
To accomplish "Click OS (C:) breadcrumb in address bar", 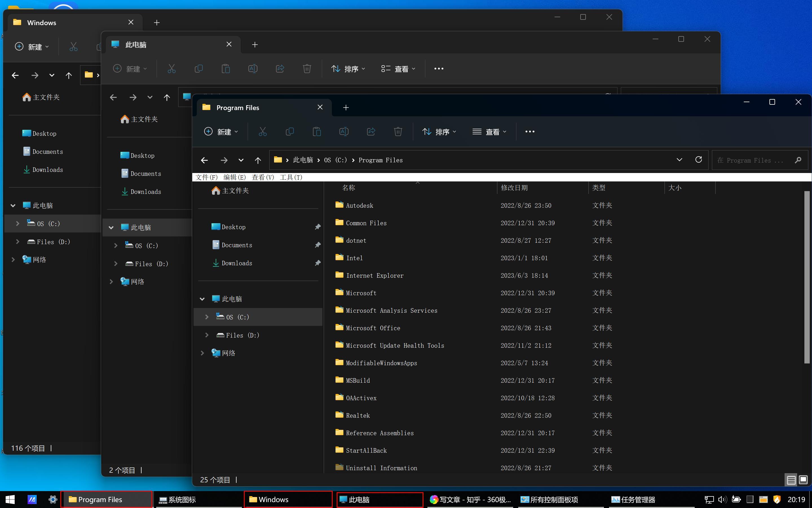I will [x=336, y=160].
